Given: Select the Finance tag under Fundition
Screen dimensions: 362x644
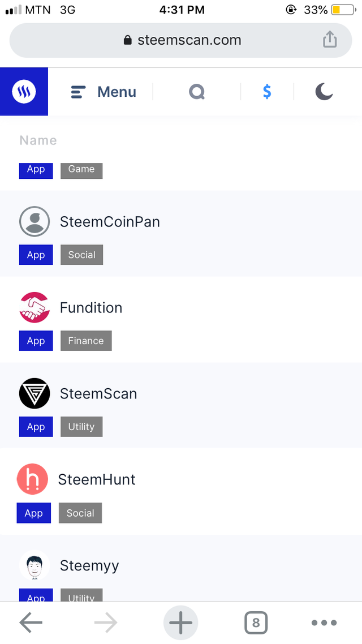Looking at the screenshot, I should 86,341.
